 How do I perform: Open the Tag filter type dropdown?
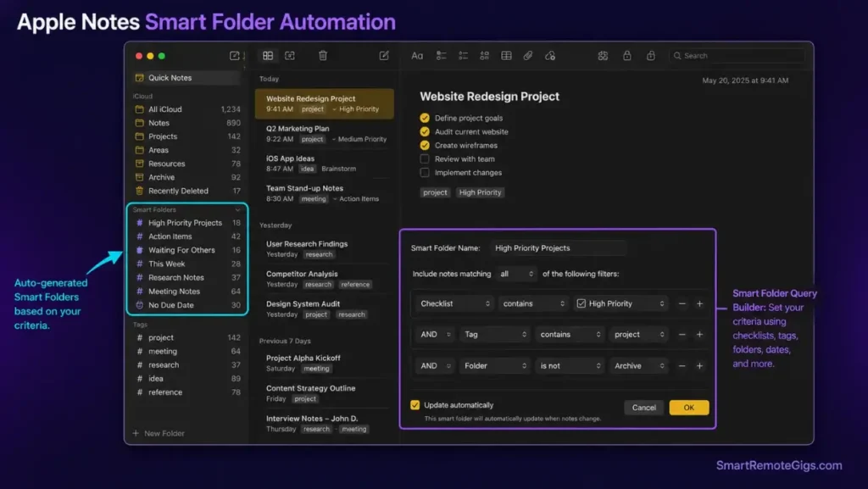(x=495, y=335)
